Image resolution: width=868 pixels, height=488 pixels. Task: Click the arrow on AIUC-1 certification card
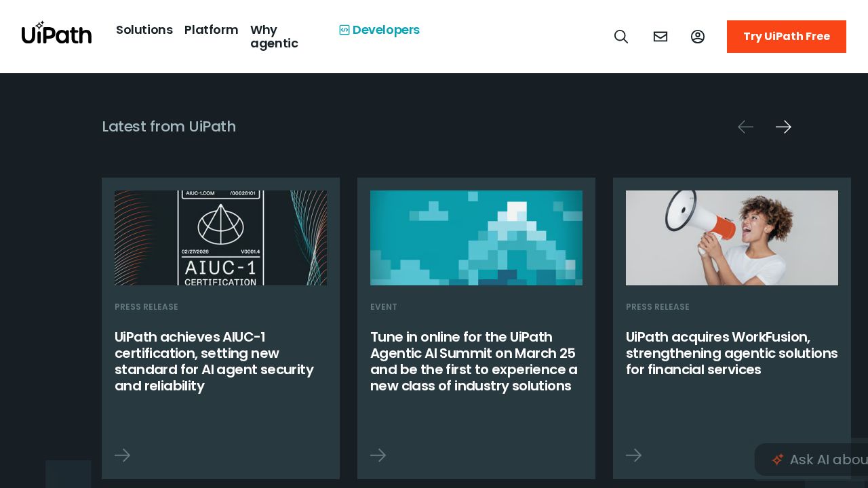point(123,455)
